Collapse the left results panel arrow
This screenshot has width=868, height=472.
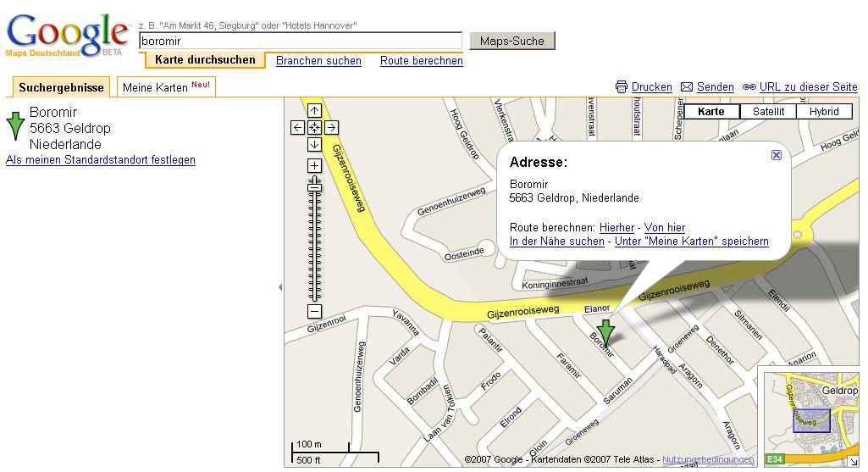click(280, 288)
